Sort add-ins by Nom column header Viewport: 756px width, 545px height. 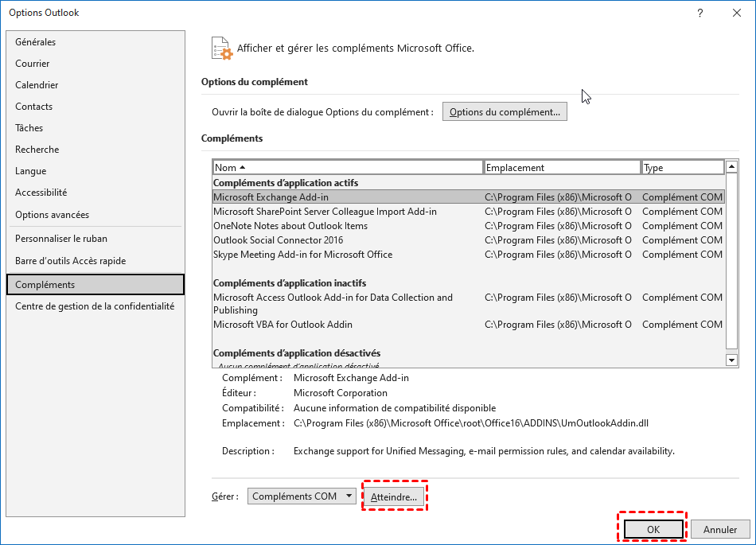click(347, 168)
